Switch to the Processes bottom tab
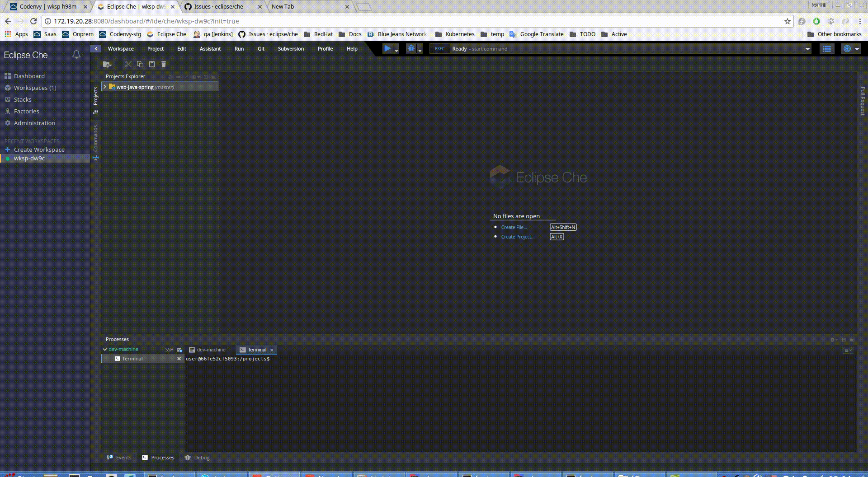The height and width of the screenshot is (477, 868). (158, 458)
